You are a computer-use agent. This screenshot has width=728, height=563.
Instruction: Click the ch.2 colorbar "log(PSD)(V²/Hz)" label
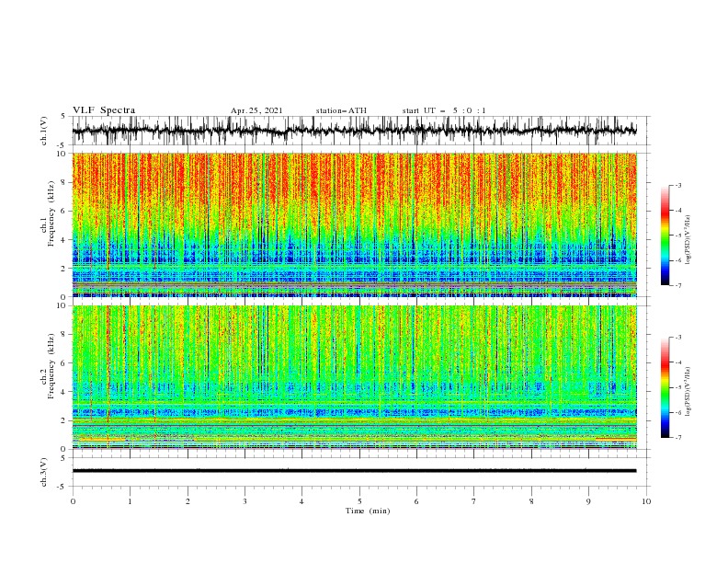click(x=688, y=391)
